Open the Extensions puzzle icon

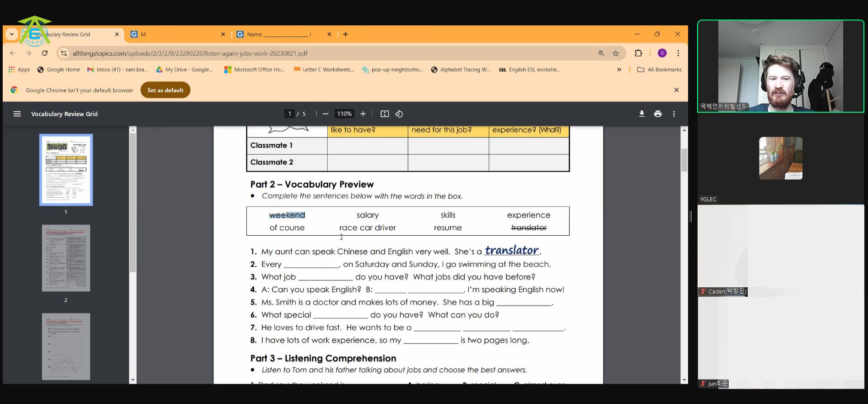pos(638,53)
